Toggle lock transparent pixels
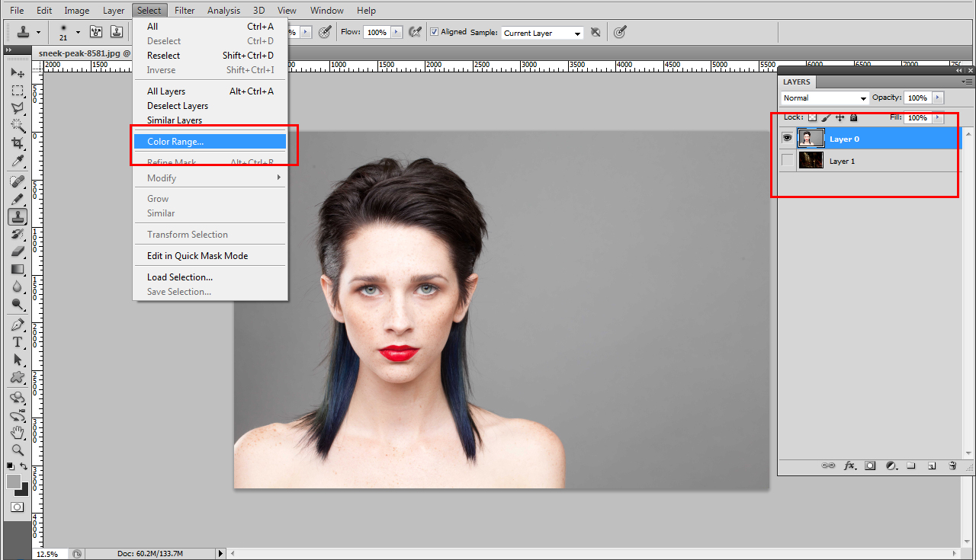The image size is (976, 560). [812, 117]
